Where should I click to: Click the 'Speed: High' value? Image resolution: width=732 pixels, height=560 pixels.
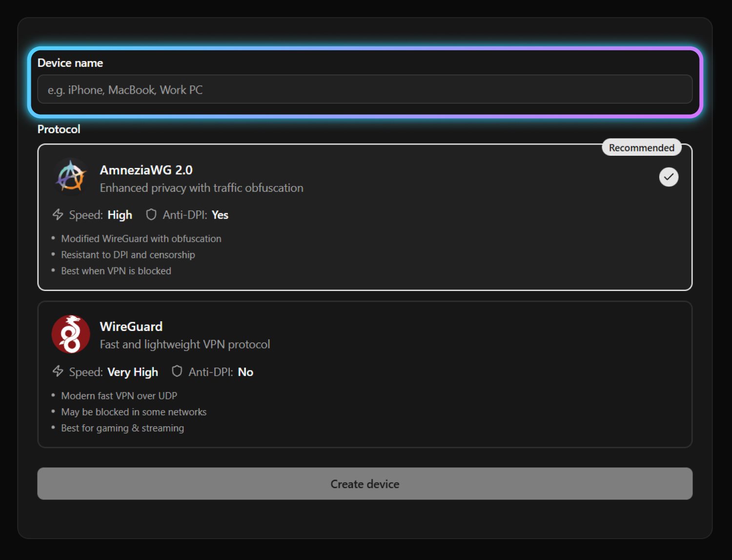pyautogui.click(x=120, y=215)
